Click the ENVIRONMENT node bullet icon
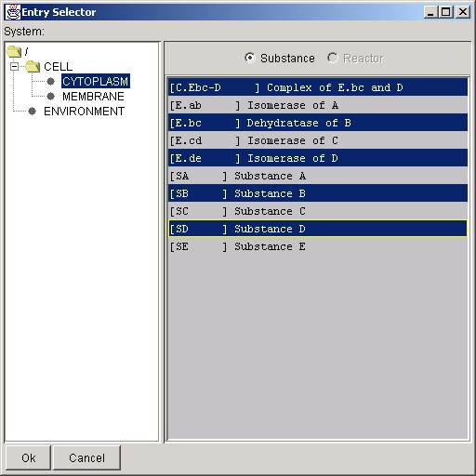 point(32,112)
